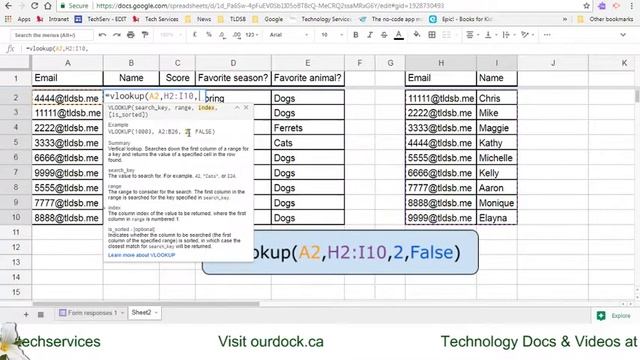Open Learn more about VLOOKUP link
The image size is (640, 360).
tap(141, 255)
